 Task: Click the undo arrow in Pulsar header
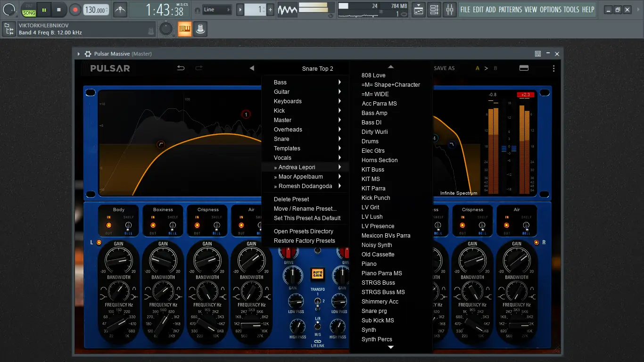(181, 68)
